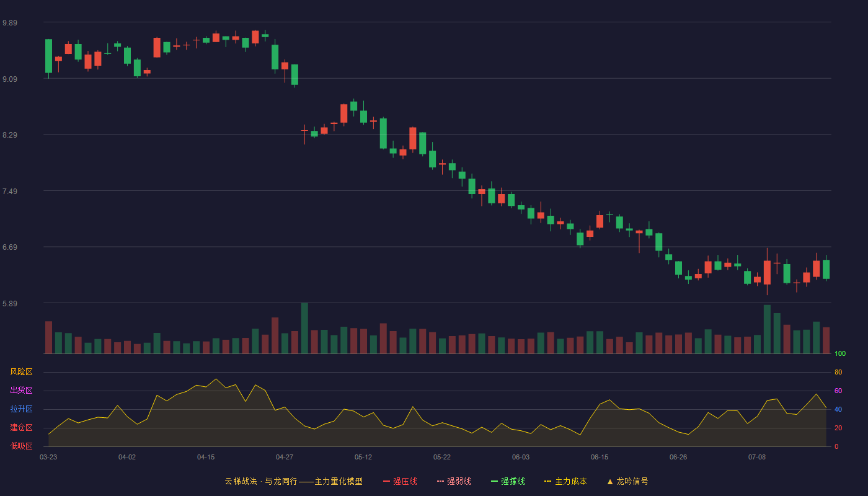Click the chart title 云梯战法 主力量化模型

coord(293,481)
